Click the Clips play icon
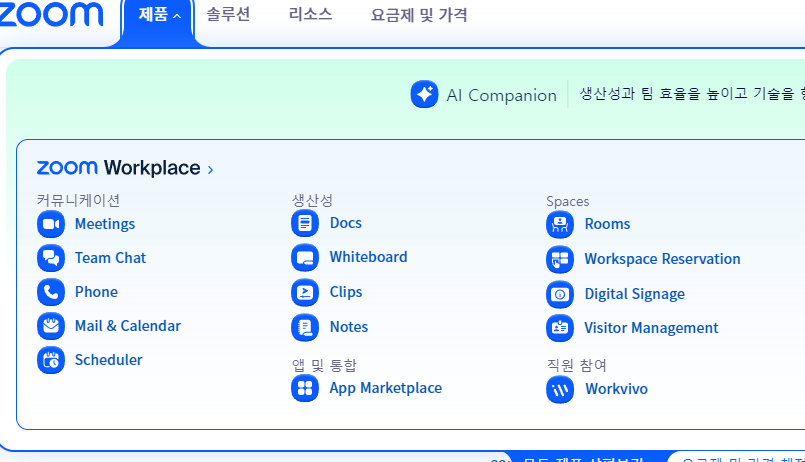The image size is (805, 462). point(305,292)
